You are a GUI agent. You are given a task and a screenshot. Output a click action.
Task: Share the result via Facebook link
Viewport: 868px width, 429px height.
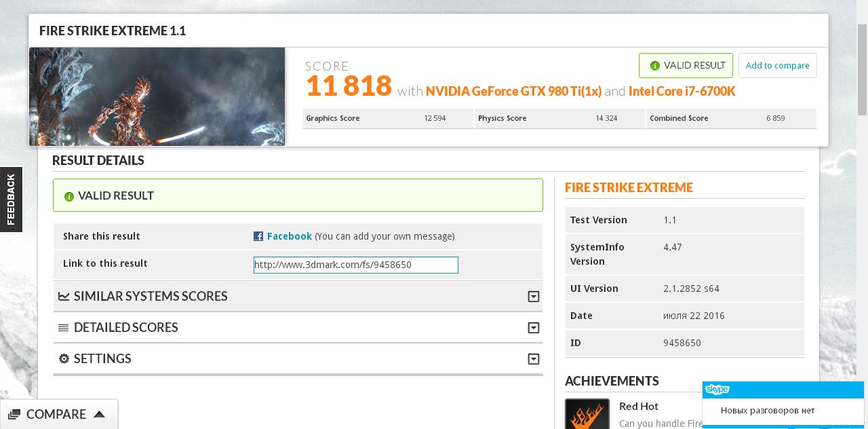290,236
